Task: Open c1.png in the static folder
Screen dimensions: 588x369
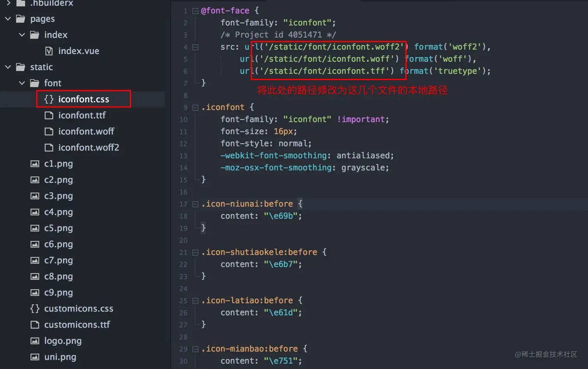Action: (58, 164)
